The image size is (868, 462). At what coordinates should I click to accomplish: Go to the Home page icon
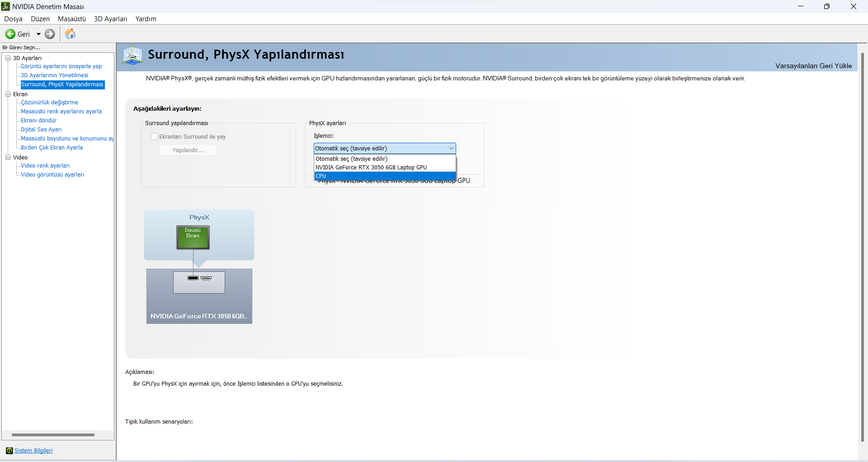click(70, 34)
